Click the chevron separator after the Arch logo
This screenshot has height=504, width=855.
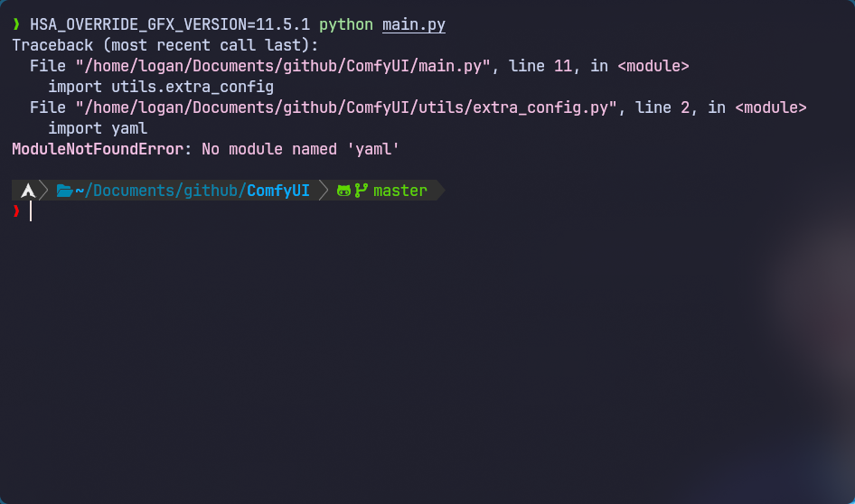click(x=46, y=191)
